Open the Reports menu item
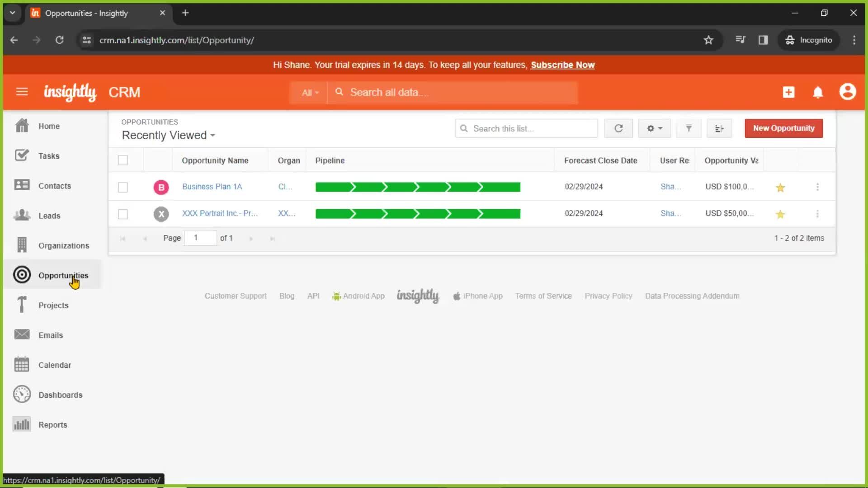Screen dimensions: 868x488 tap(52, 424)
